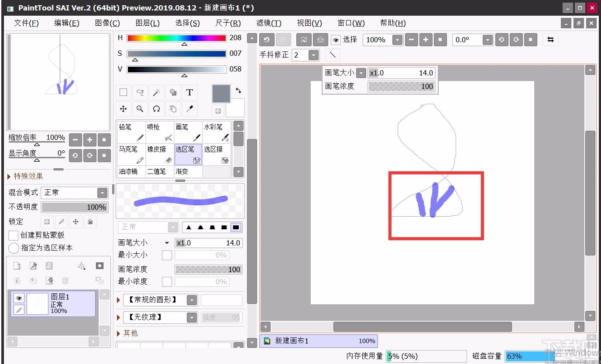This screenshot has width=601, height=364.
Task: Open the 混合模式 dropdown
Action: point(102,193)
